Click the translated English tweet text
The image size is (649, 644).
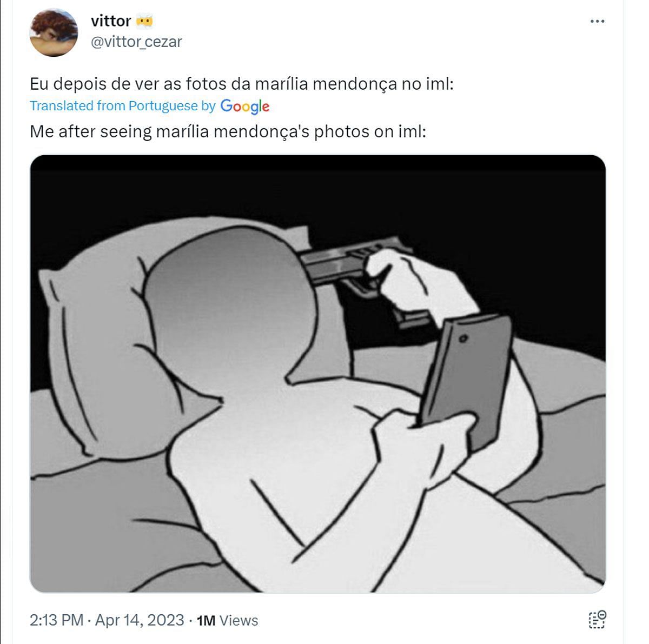228,131
